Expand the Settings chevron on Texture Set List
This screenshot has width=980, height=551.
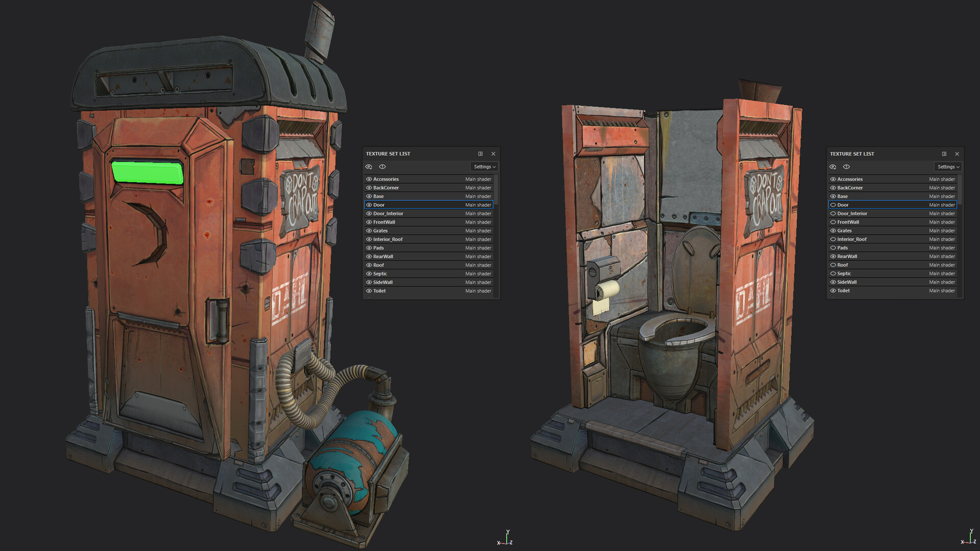(x=494, y=166)
